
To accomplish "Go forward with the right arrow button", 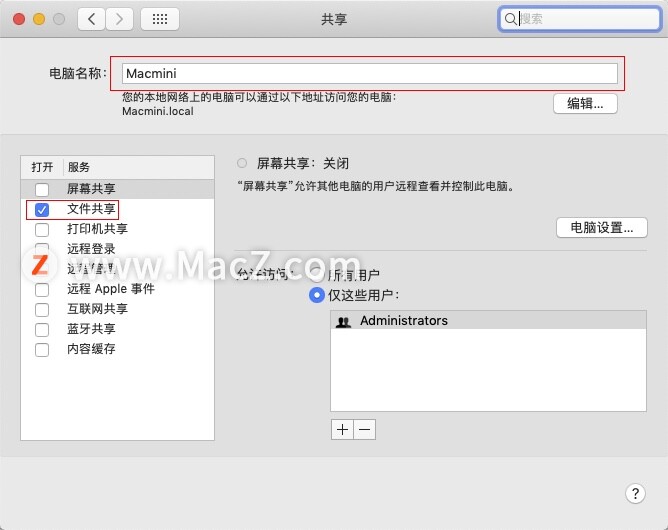I will coord(119,19).
